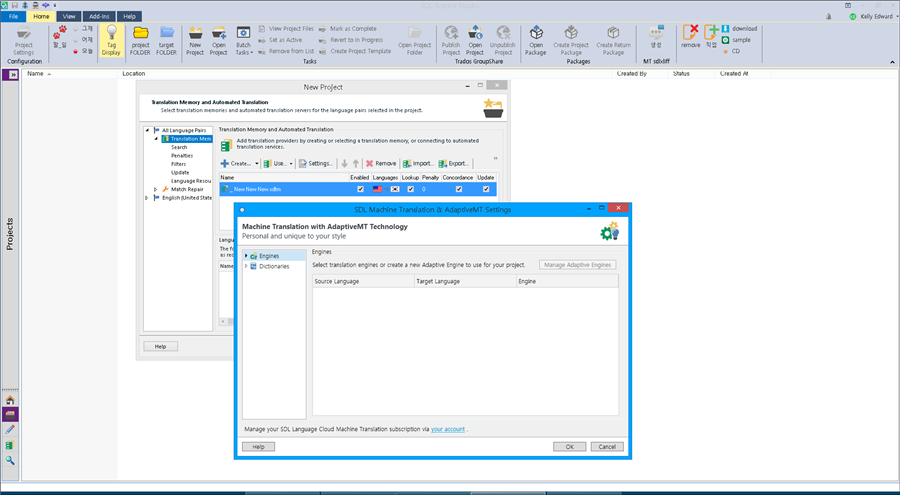This screenshot has width=900, height=495.
Task: Click the download arrow icon
Action: coord(726,28)
